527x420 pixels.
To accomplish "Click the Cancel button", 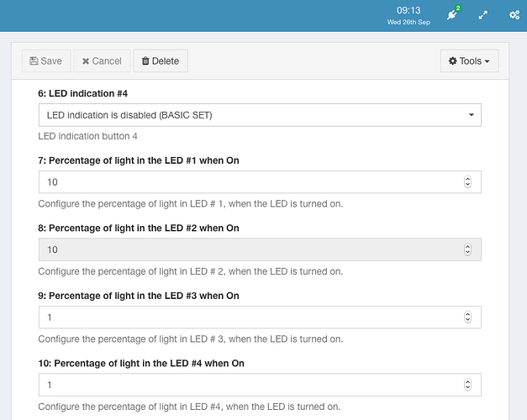I will tap(102, 61).
